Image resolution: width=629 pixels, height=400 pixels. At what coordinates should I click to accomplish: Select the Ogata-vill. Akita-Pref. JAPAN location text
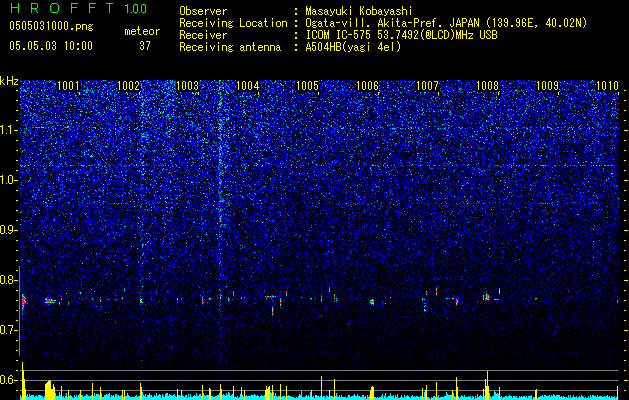tap(446, 23)
